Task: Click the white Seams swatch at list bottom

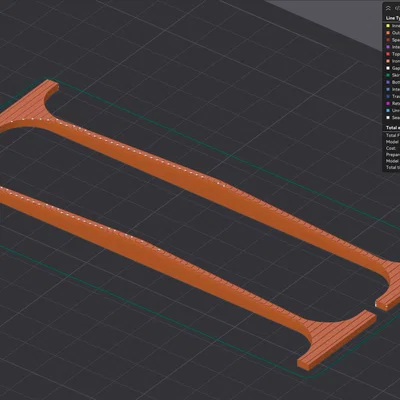Action: coord(388,118)
